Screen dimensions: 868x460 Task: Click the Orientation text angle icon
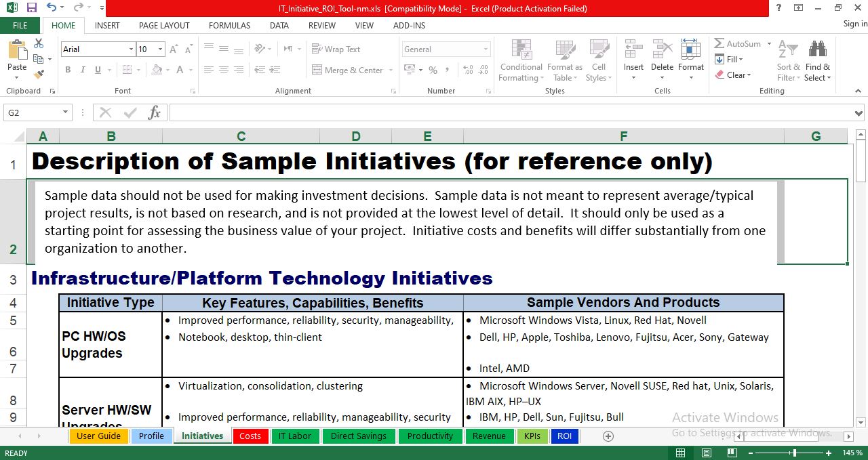260,49
